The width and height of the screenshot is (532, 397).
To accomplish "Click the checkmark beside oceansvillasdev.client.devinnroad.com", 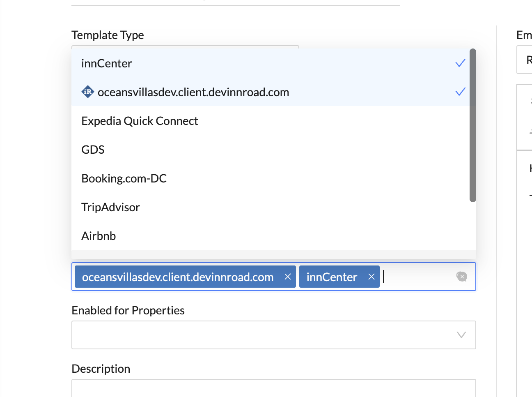I will 461,92.
